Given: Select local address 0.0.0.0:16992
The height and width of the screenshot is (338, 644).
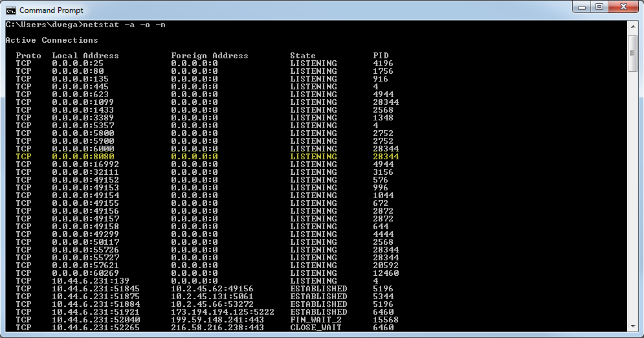Looking at the screenshot, I should [85, 164].
